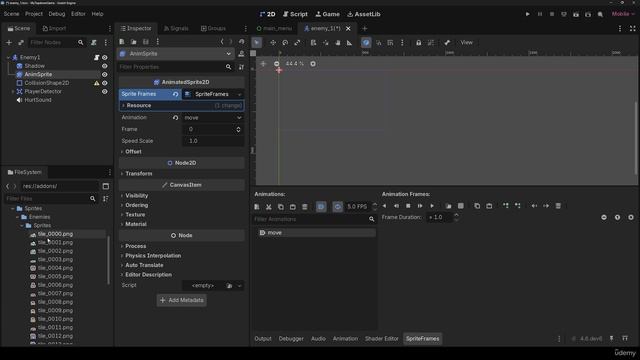The width and height of the screenshot is (640, 360).
Task: Toggle distraction-free mode icon
Action: pos(633,29)
